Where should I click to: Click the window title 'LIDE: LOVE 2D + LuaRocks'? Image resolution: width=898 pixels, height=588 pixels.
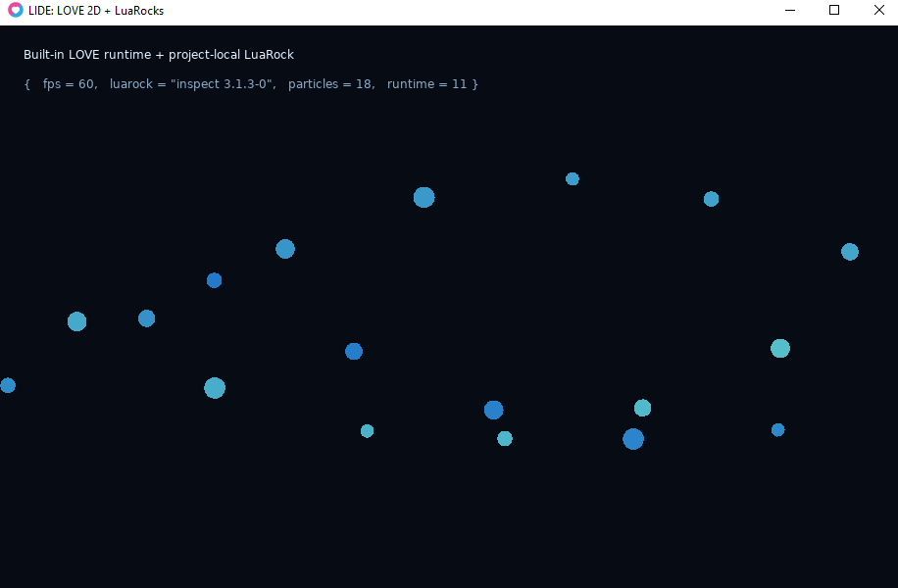pyautogui.click(x=96, y=11)
